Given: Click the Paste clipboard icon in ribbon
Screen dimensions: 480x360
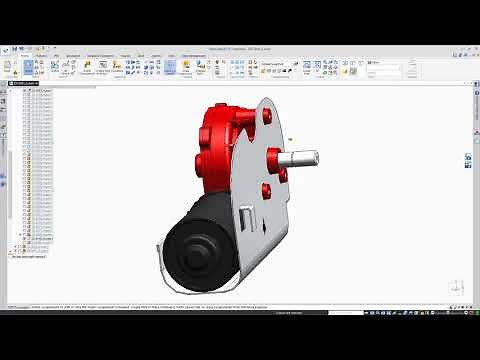Looking at the screenshot, I should pos(7,67).
